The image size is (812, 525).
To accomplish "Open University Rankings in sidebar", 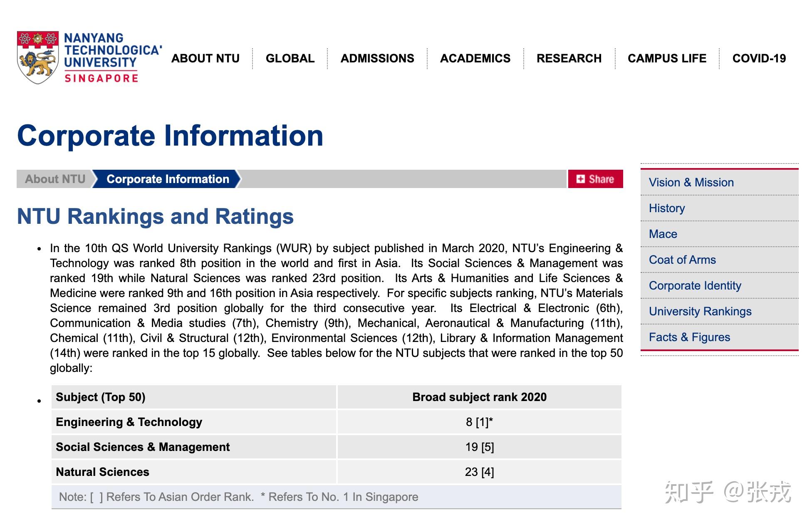I will tap(700, 311).
